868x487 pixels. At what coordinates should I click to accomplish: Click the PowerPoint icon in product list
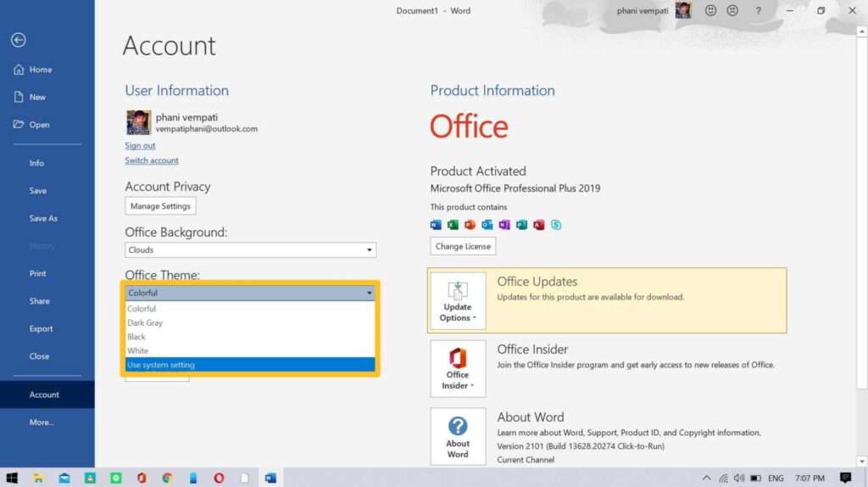pos(470,224)
